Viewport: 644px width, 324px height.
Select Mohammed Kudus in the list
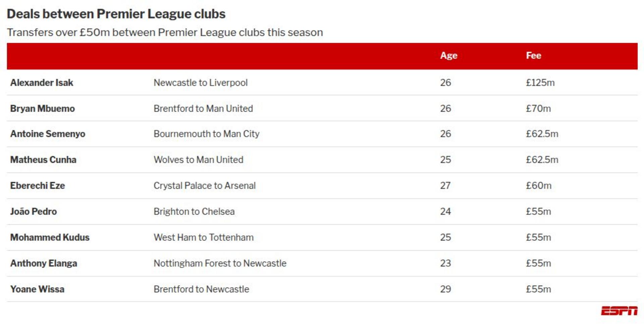click(50, 237)
